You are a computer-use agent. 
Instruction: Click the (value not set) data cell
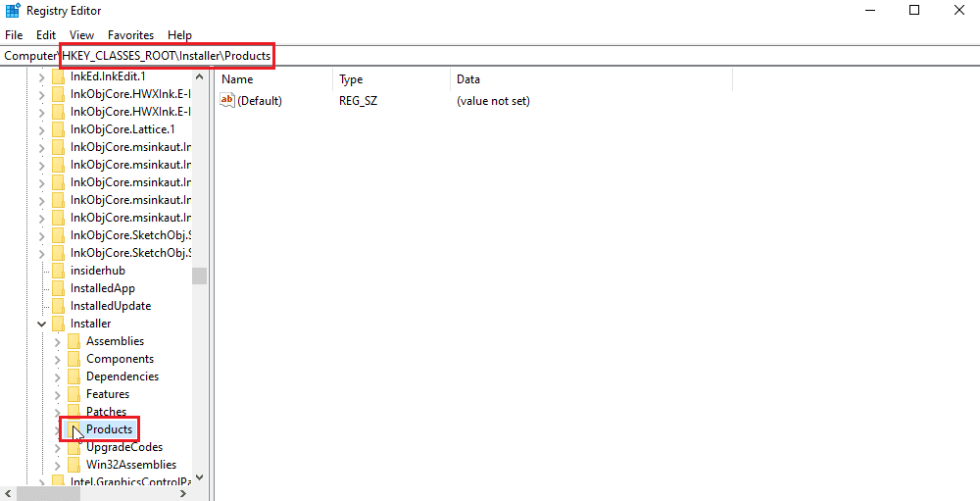coord(493,101)
